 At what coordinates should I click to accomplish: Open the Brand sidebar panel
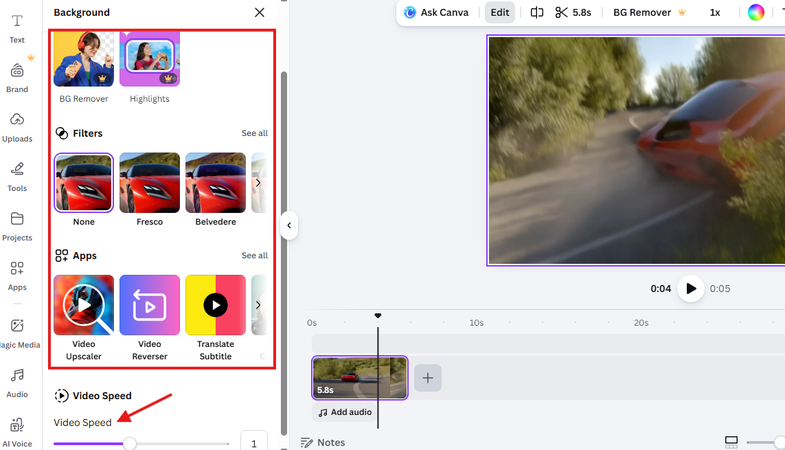coord(17,78)
